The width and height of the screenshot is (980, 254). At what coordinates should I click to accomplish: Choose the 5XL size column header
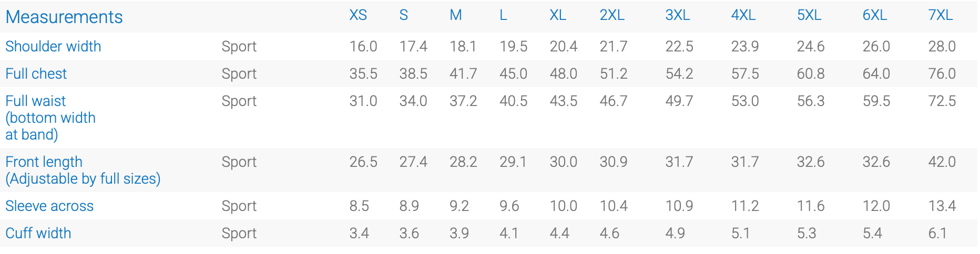(809, 15)
